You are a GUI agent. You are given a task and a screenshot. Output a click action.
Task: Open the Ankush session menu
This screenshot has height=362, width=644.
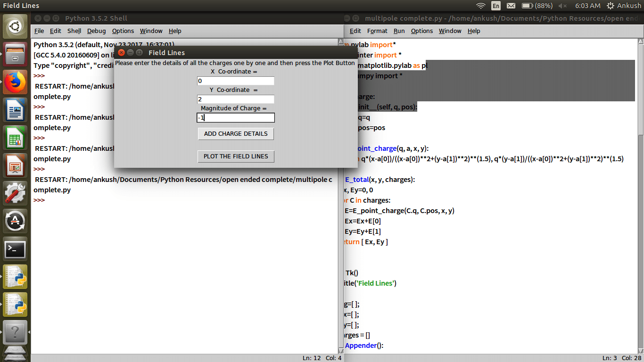pyautogui.click(x=624, y=6)
